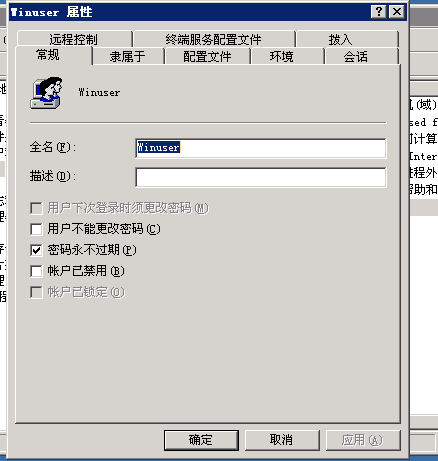Click the question mark help button
This screenshot has height=461, width=438.
point(378,12)
